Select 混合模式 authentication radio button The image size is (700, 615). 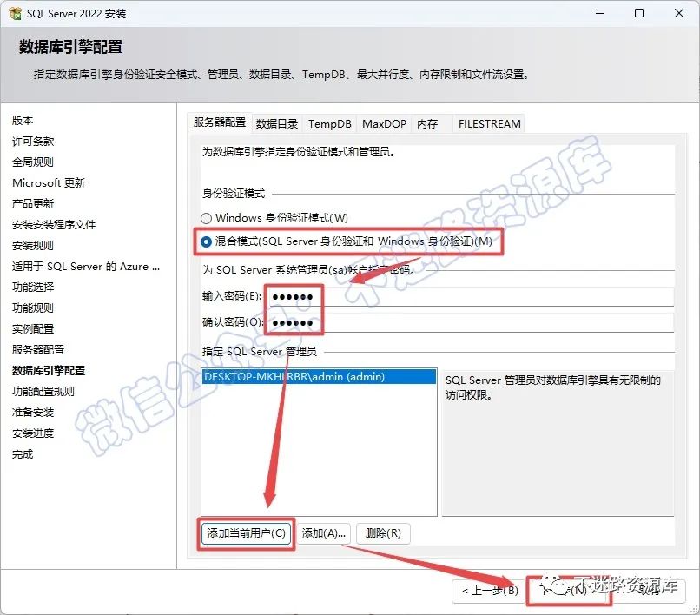coord(206,241)
